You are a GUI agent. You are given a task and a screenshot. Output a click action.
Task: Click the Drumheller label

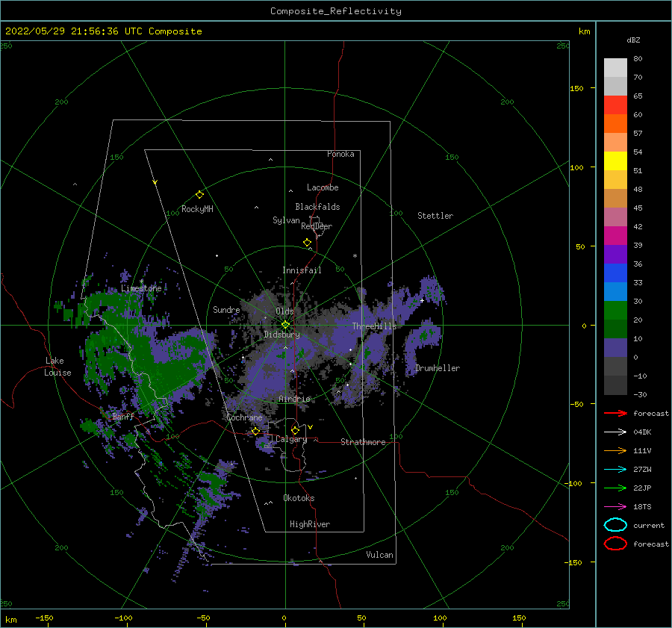coord(438,368)
